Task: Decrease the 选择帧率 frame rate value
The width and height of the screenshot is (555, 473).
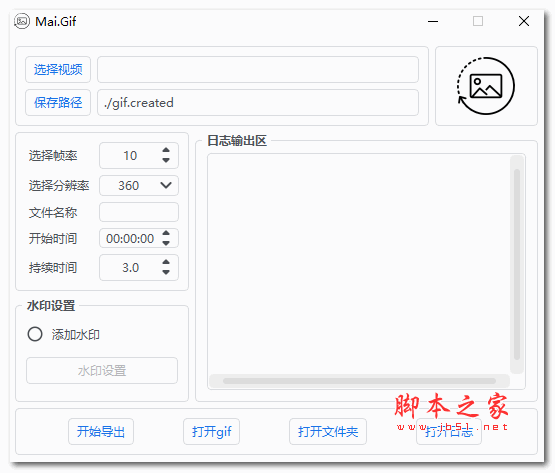Action: 166,160
